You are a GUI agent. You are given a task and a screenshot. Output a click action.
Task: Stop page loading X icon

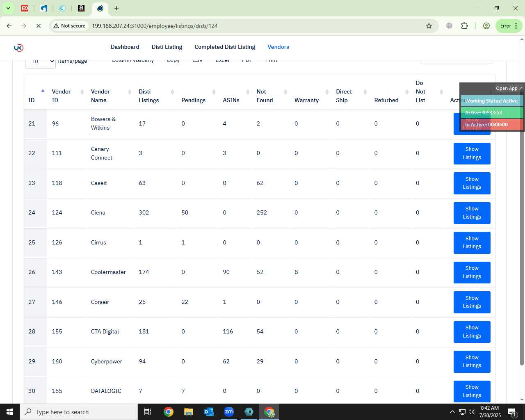pyautogui.click(x=38, y=26)
